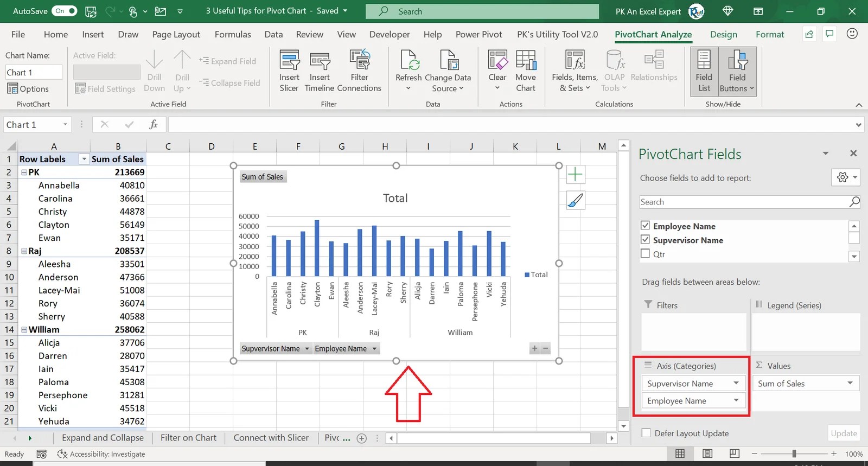This screenshot has width=868, height=466.
Task: Toggle AutoSave switch
Action: click(65, 11)
